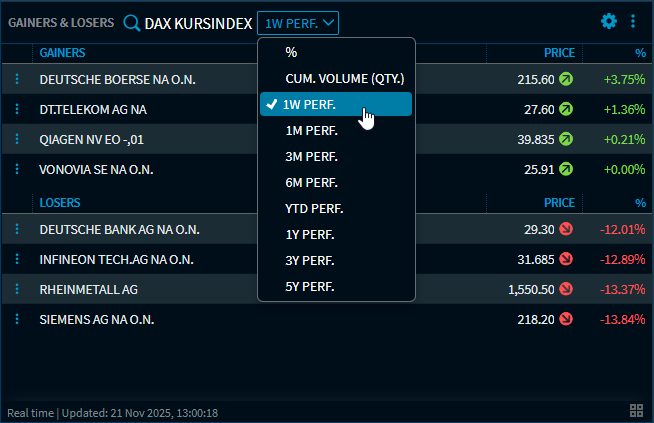Click the DAX KURSINDEX title text

[x=198, y=22]
